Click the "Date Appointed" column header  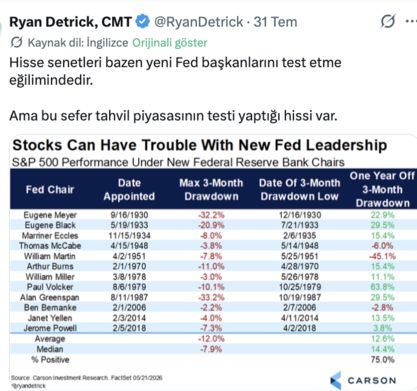click(x=129, y=189)
